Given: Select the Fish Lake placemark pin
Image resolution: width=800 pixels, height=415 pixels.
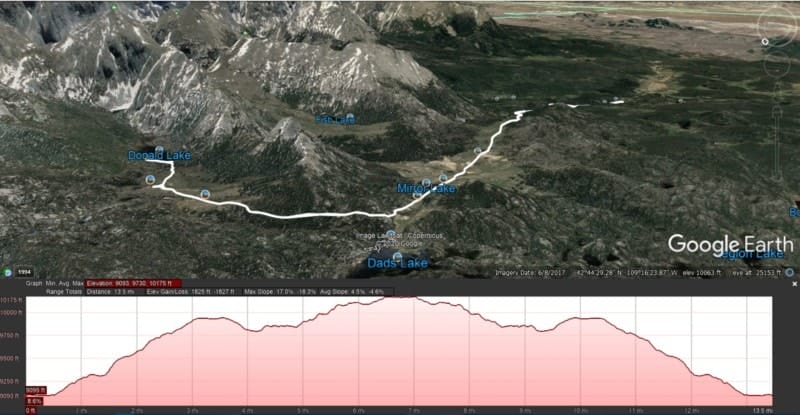Looking at the screenshot, I should click(349, 117).
